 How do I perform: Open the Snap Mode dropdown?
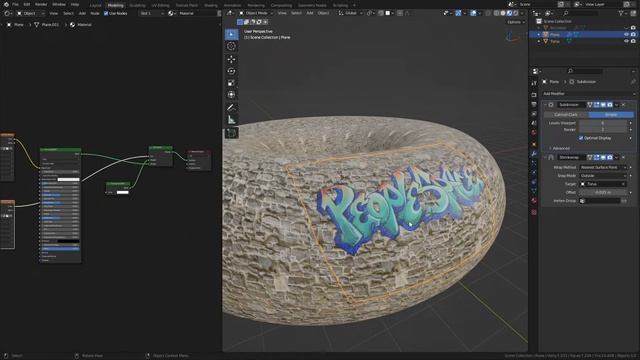coord(603,176)
